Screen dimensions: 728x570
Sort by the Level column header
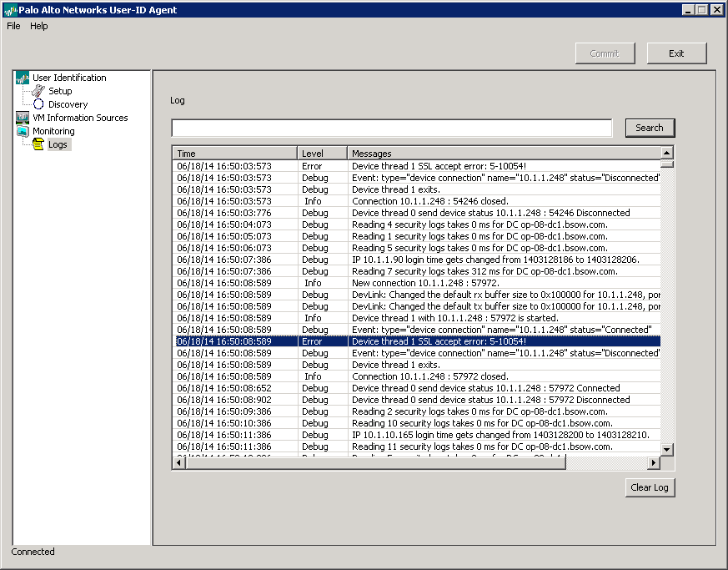coord(322,154)
